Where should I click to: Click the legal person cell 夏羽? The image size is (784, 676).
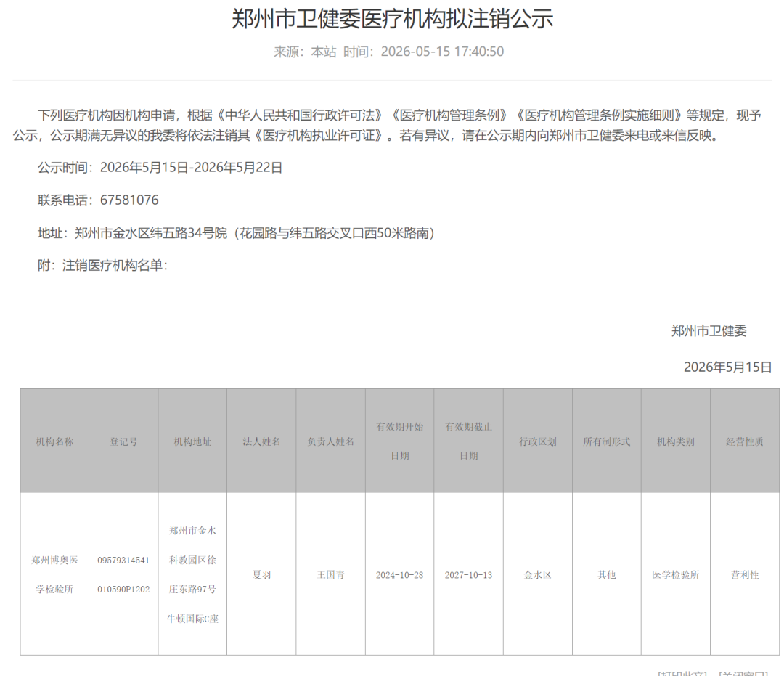pyautogui.click(x=261, y=574)
